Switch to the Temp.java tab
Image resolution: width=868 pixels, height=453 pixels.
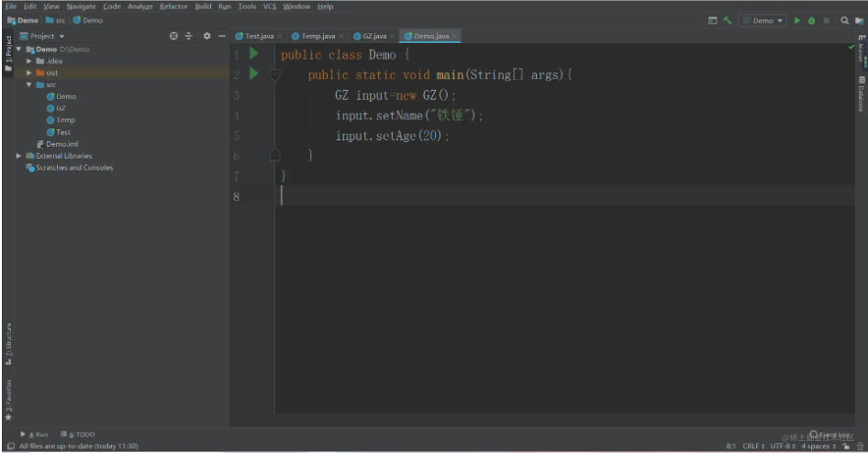coord(317,36)
